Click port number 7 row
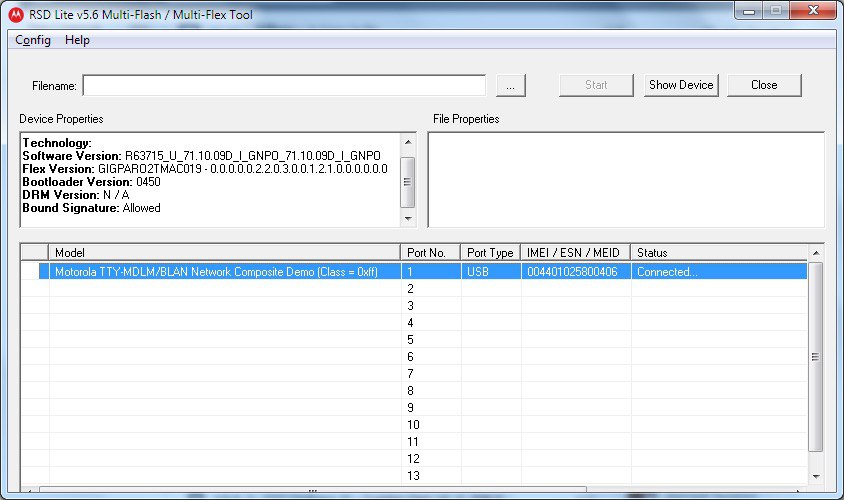844x500 pixels. point(414,374)
